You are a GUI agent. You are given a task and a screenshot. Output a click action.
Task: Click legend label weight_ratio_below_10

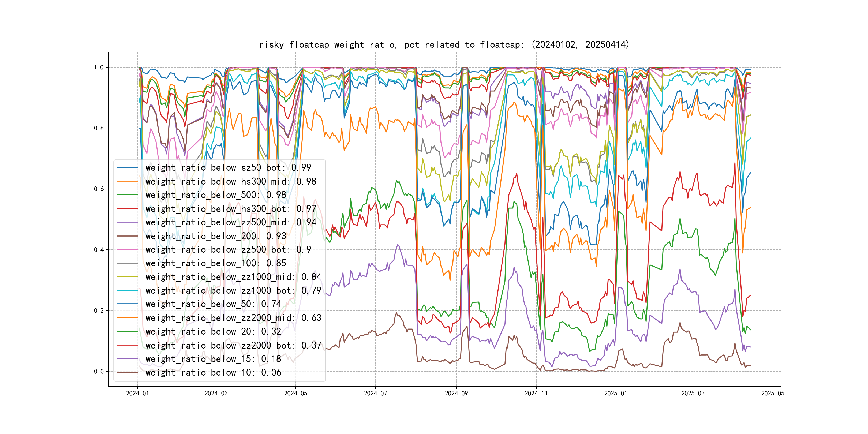[213, 372]
